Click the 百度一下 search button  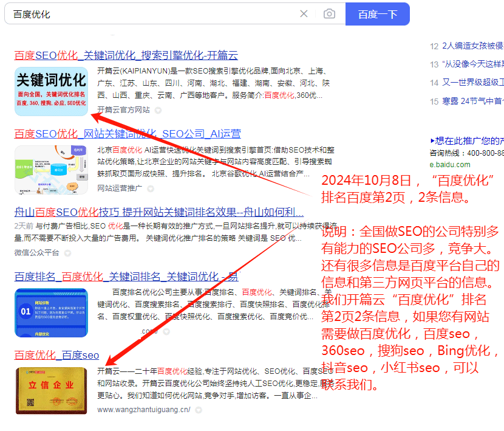(x=377, y=14)
